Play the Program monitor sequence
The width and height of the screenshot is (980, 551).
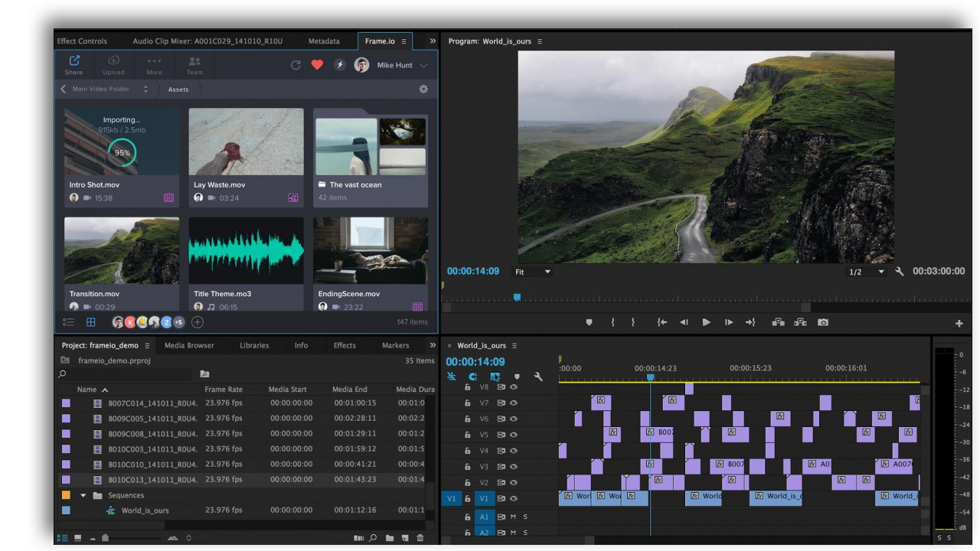[x=706, y=322]
